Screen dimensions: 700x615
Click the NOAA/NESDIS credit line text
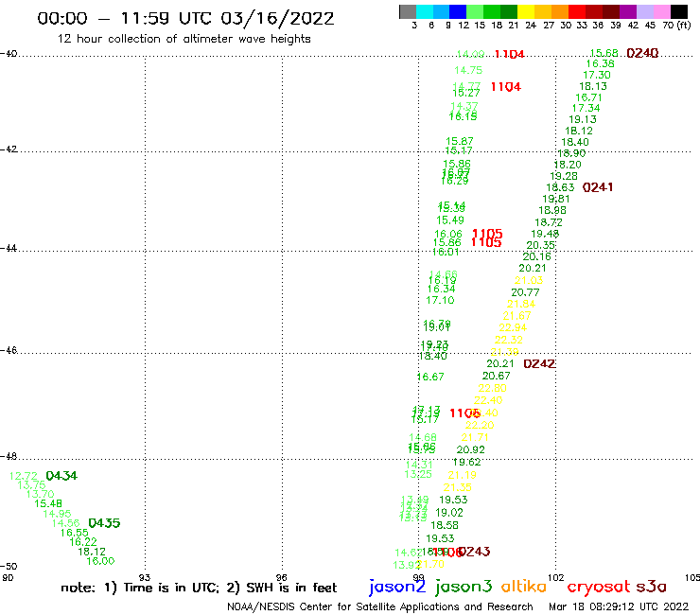click(380, 607)
